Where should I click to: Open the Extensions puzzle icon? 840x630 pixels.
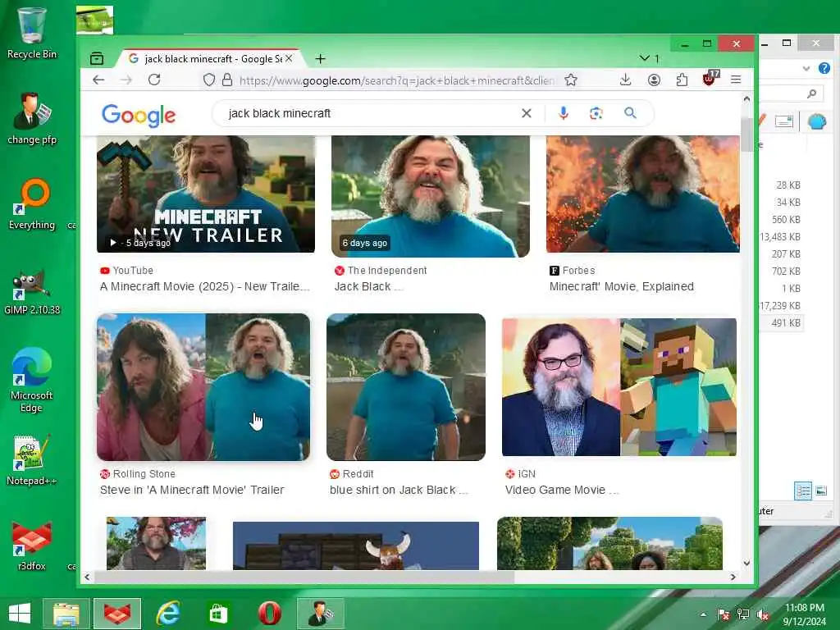[x=682, y=80]
